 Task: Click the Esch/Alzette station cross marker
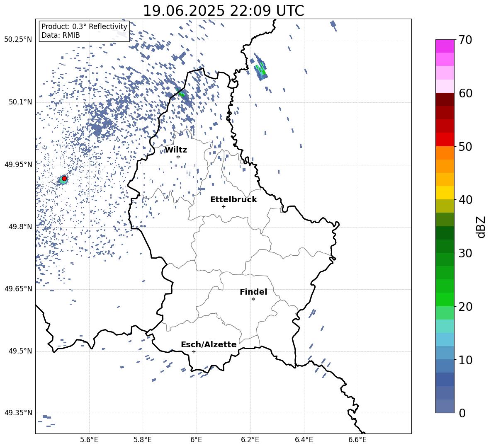point(194,351)
